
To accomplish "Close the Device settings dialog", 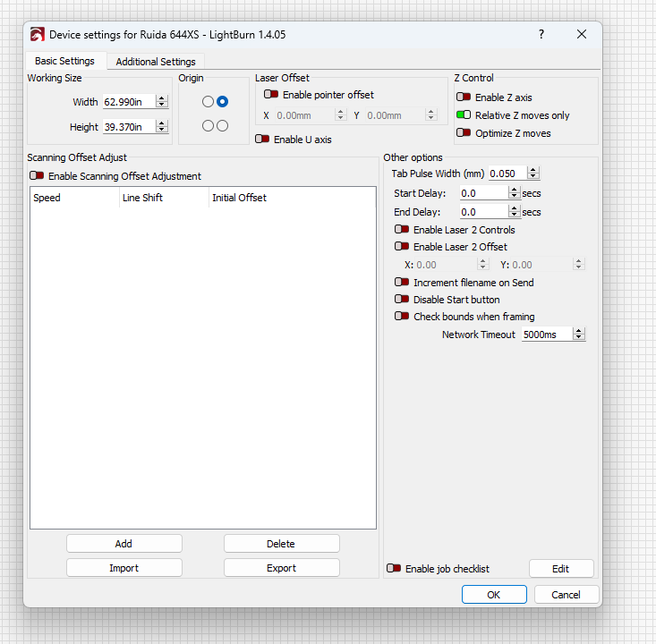I will point(582,34).
